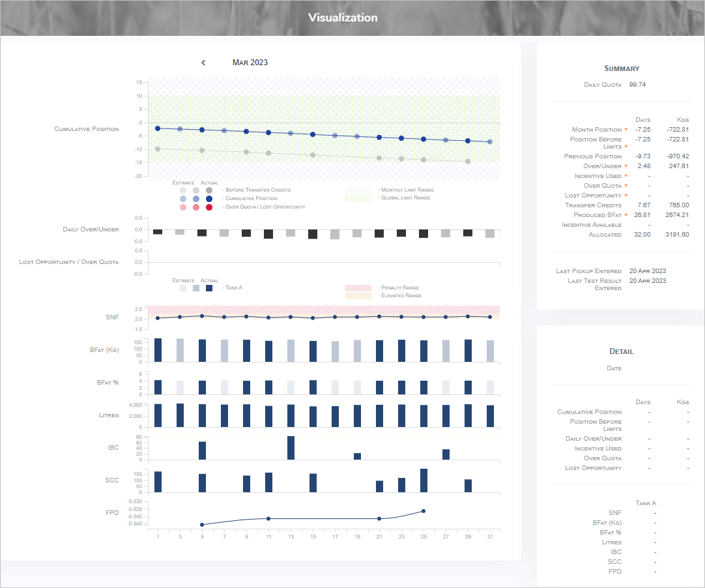Toggle the Estimate swatch for Over Quota
The image size is (705, 588).
[182, 208]
